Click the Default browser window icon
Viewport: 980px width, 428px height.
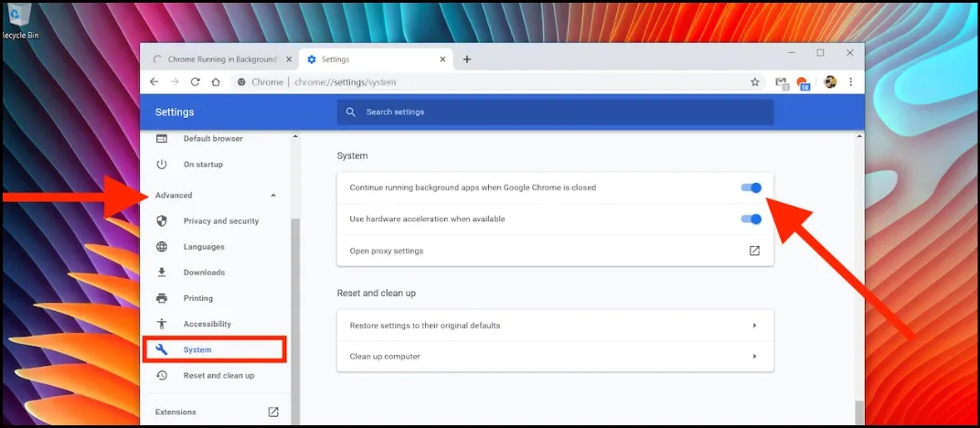tap(162, 139)
